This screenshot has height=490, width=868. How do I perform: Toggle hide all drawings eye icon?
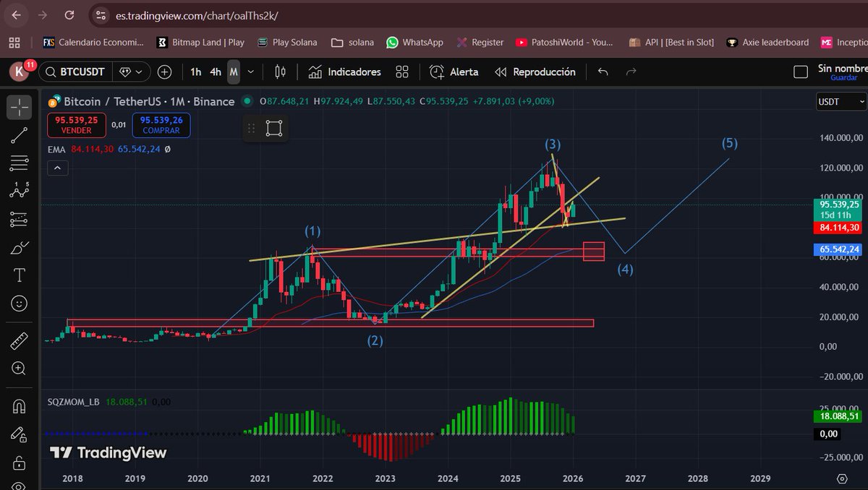(x=20, y=486)
